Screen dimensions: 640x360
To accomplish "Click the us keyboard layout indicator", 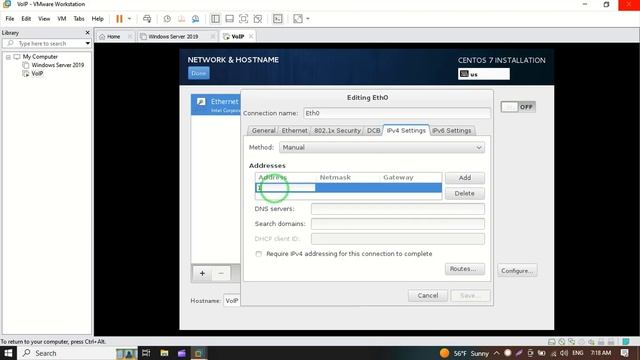I will click(484, 74).
